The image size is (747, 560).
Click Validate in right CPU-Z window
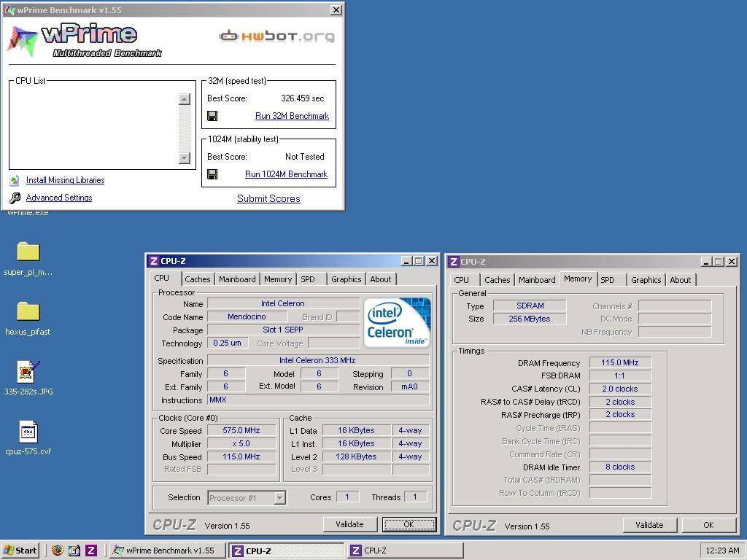(x=649, y=525)
